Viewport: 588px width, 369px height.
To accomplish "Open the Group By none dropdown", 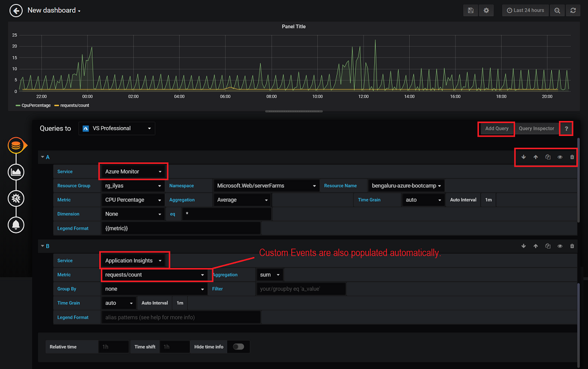I will click(154, 289).
